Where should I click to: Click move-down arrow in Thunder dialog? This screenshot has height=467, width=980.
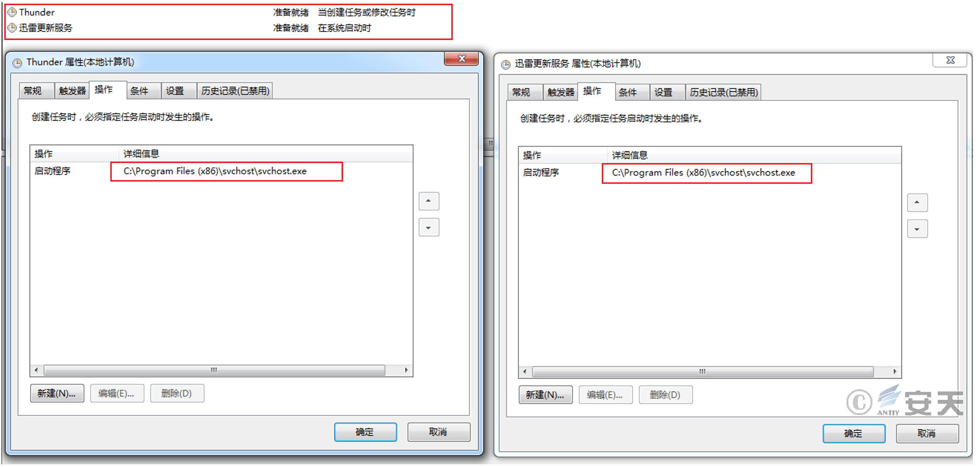428,227
